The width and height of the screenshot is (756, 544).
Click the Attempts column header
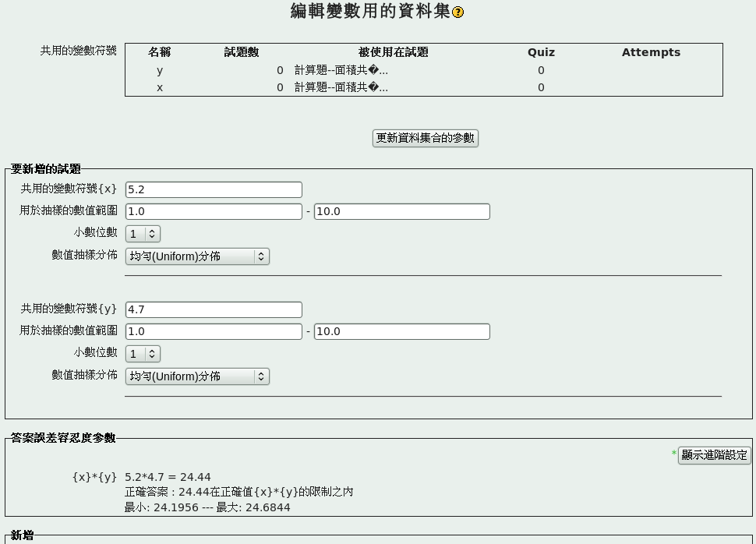651,52
